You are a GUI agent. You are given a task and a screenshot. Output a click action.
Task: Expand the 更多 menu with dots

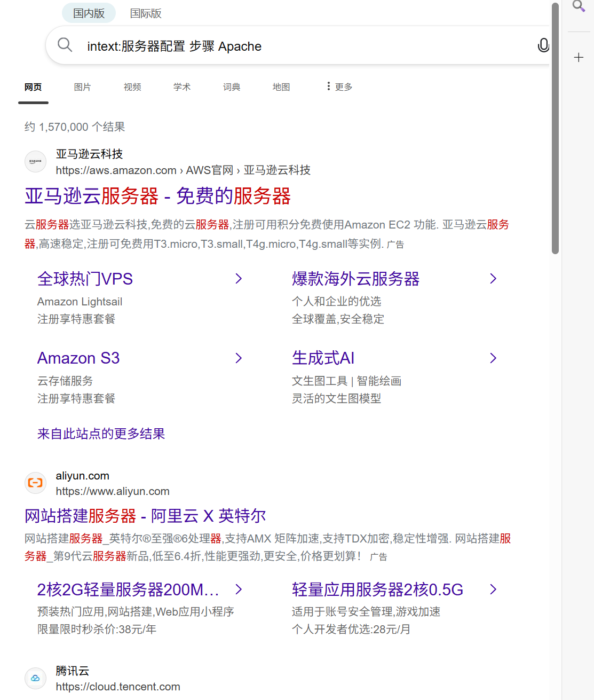coord(339,86)
